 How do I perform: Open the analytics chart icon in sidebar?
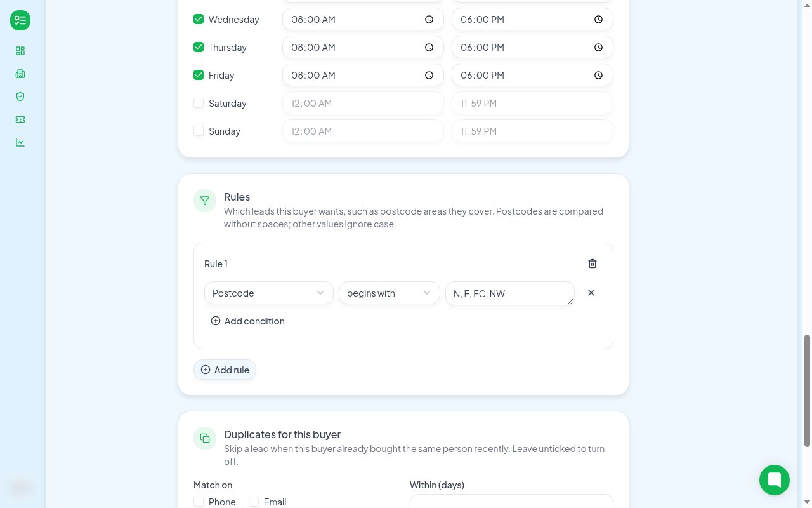point(20,142)
